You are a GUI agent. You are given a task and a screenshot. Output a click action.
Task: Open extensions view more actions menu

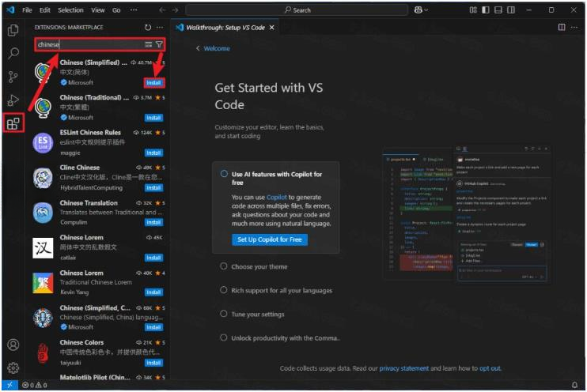[x=160, y=28]
